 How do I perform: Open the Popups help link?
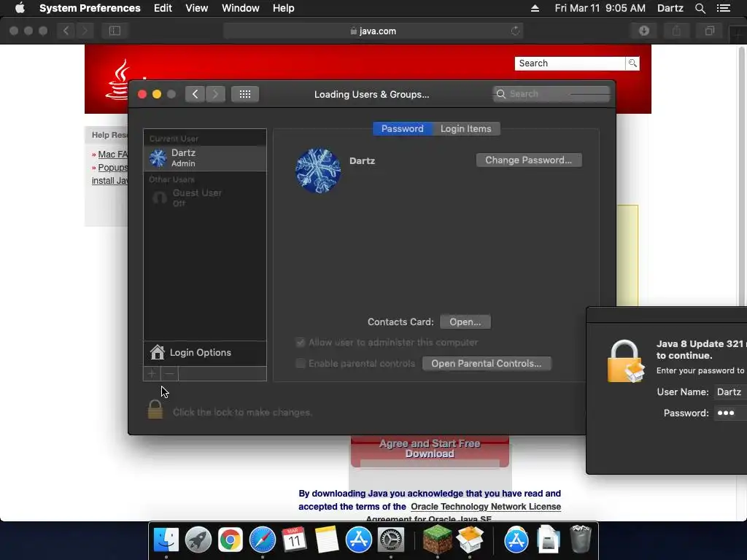click(x=112, y=168)
